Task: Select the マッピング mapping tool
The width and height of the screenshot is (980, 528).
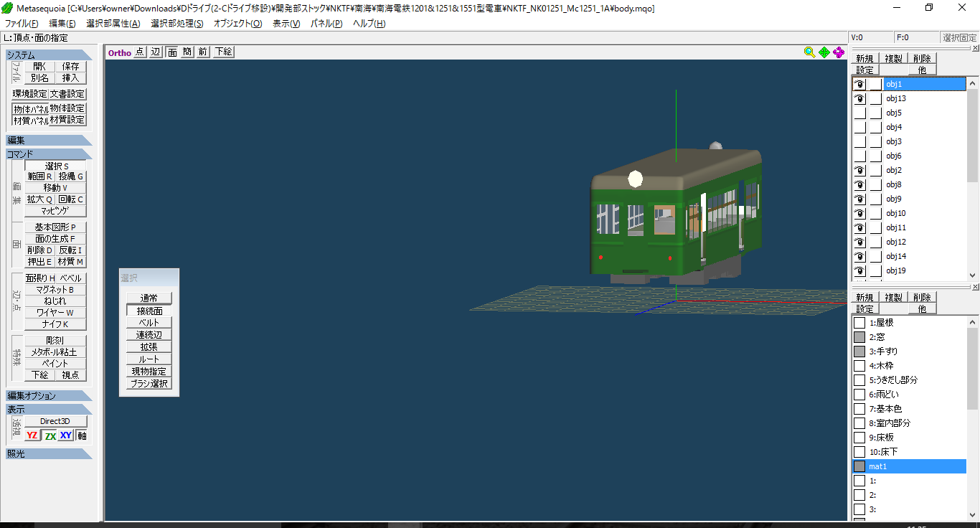Action: point(56,211)
